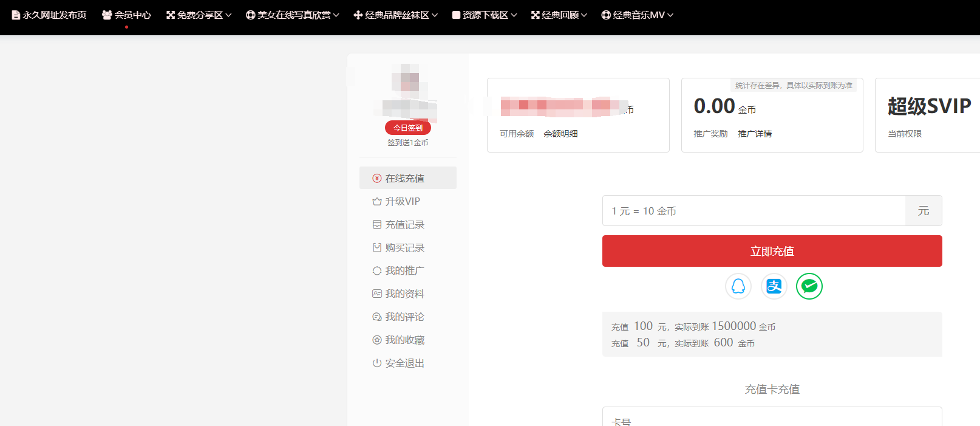Open the 推广详情 link
Viewport: 980px width, 426px height.
click(x=755, y=134)
